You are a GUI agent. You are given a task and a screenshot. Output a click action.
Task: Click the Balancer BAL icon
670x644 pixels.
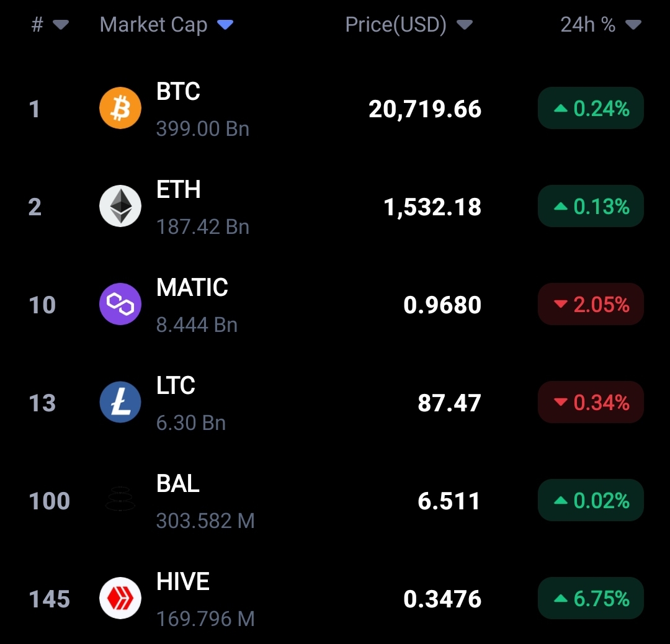click(120, 500)
